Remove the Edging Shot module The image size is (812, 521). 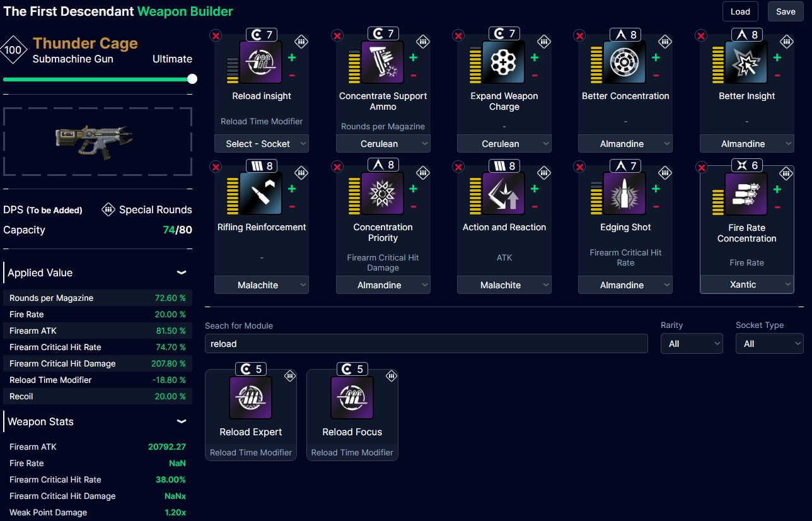coord(579,167)
